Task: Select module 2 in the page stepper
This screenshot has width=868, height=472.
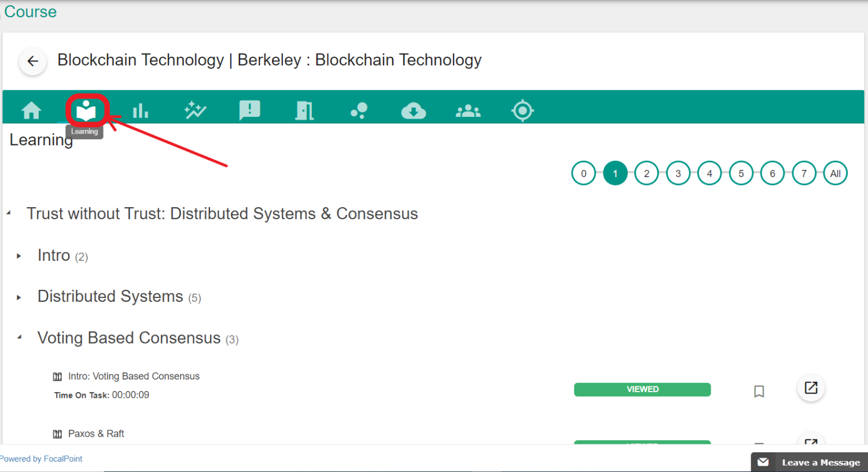Action: [x=646, y=174]
